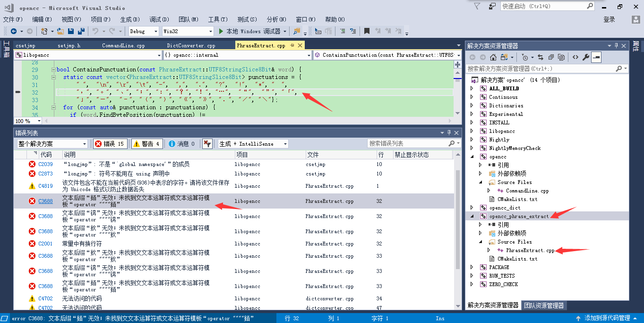Screen dimensions: 644x323
Task: Open Properties via wrench icon in Solution Explorer
Action: (x=586, y=57)
